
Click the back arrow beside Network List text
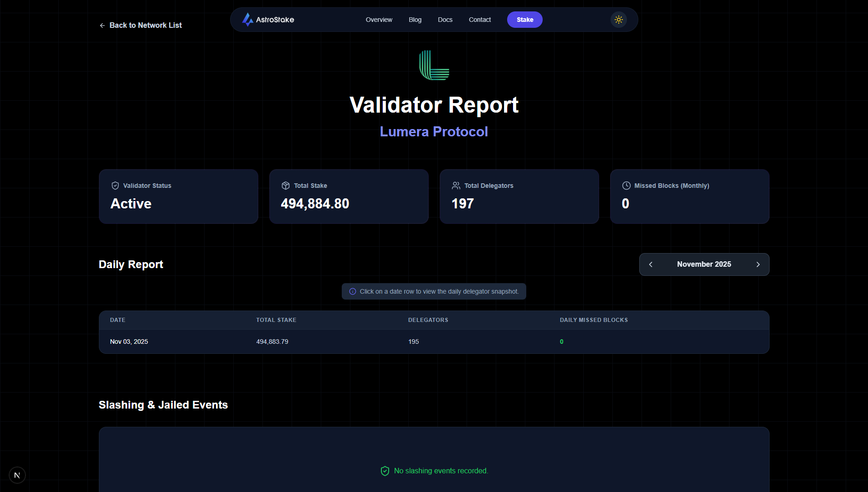point(102,25)
